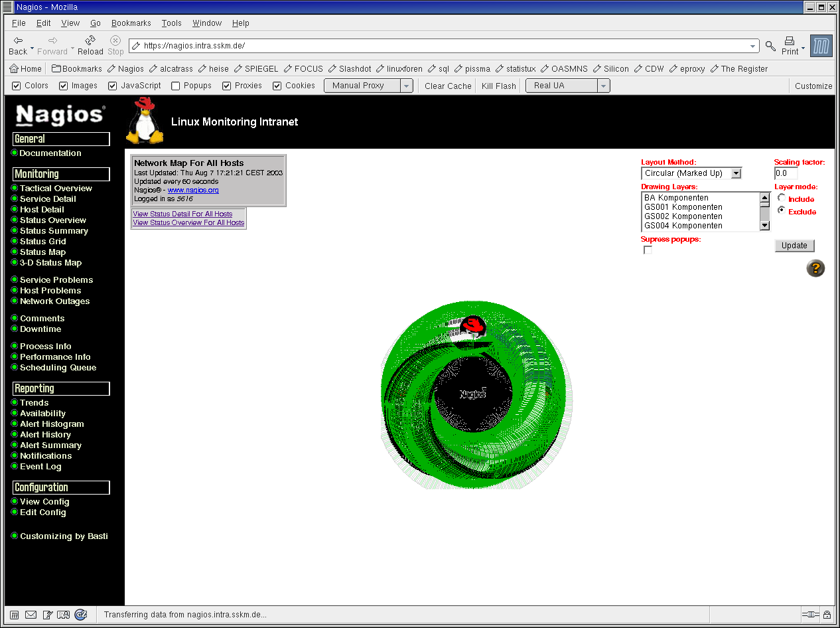This screenshot has width=840, height=628.
Task: Open Mail component envelope icon
Action: (31, 615)
